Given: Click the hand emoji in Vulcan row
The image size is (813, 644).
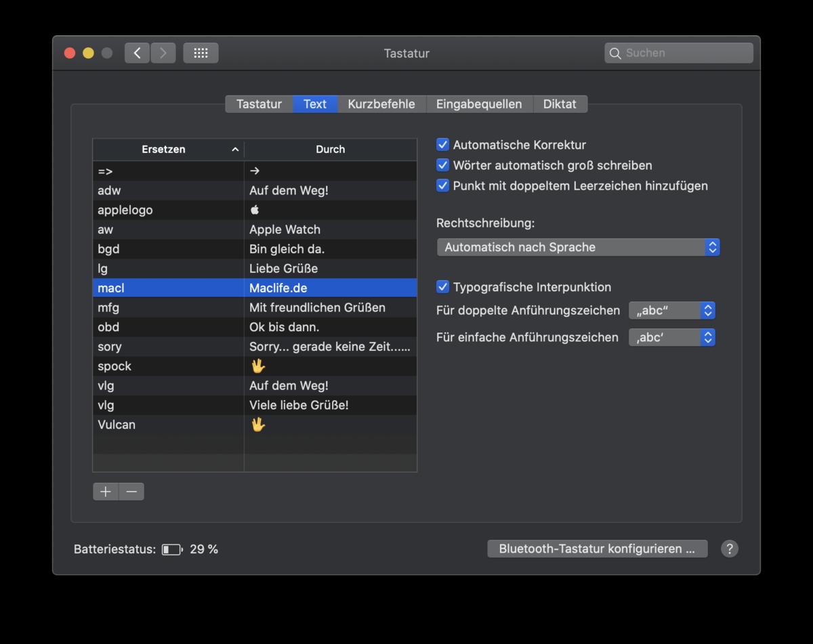Looking at the screenshot, I should tap(257, 425).
